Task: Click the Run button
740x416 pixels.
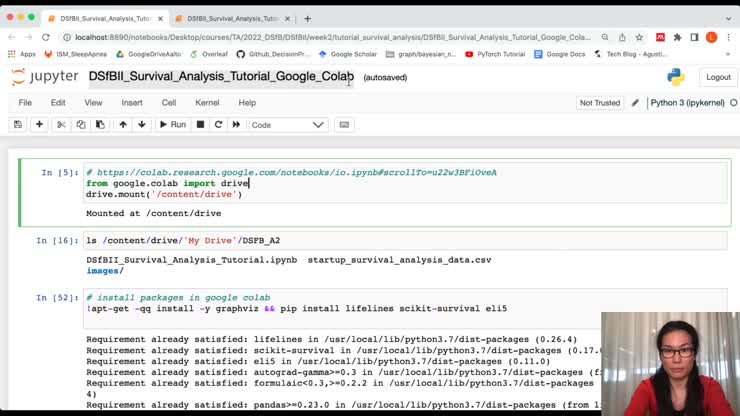Action: (172, 125)
